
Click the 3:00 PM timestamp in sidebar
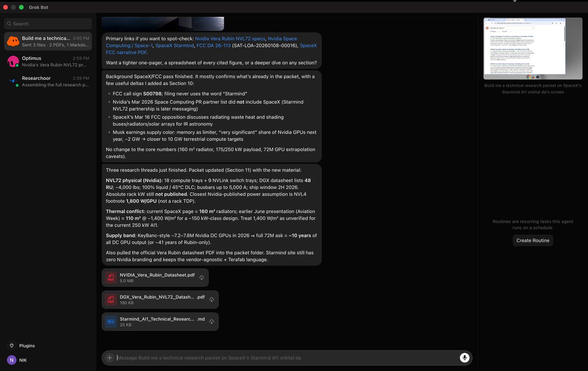(81, 38)
